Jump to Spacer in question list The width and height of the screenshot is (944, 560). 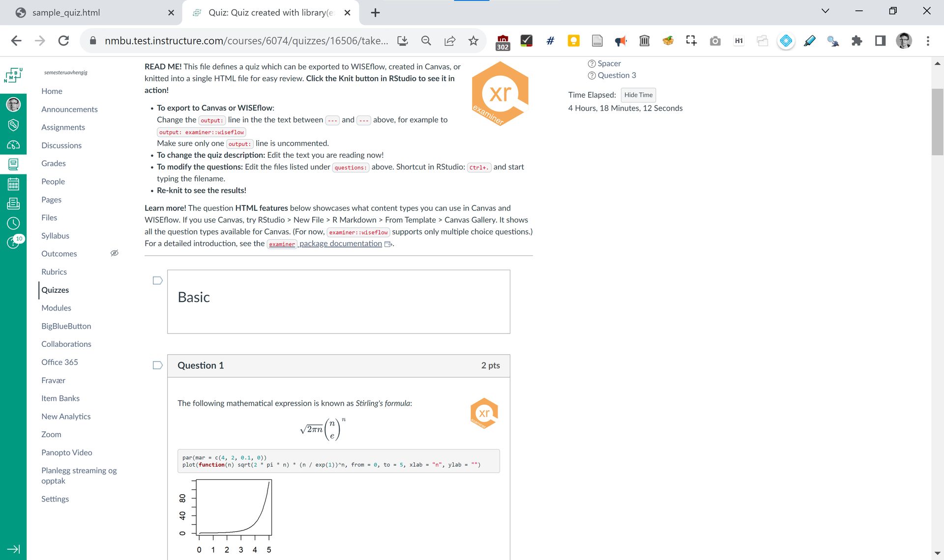coord(609,63)
